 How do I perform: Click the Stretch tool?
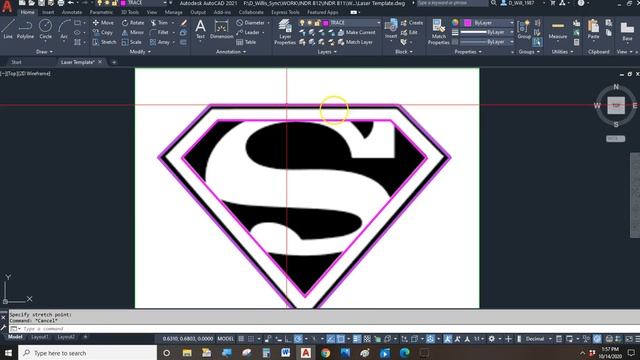(x=104, y=42)
